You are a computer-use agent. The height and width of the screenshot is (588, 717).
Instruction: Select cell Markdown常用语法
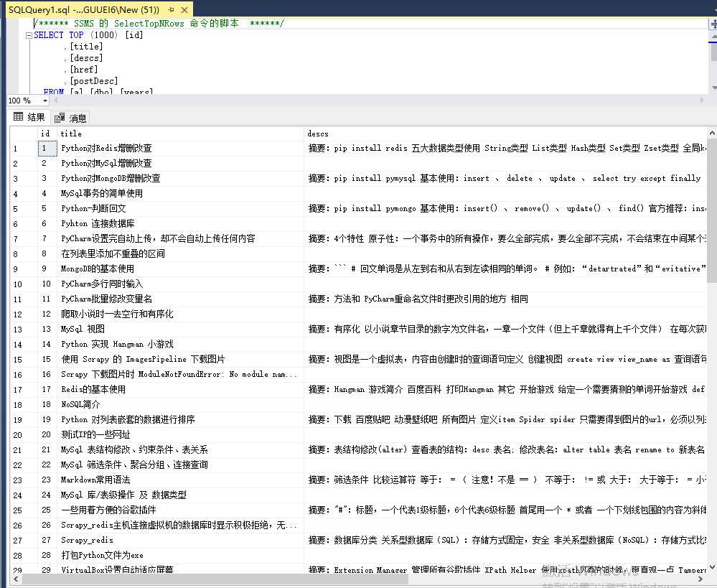[x=180, y=480]
